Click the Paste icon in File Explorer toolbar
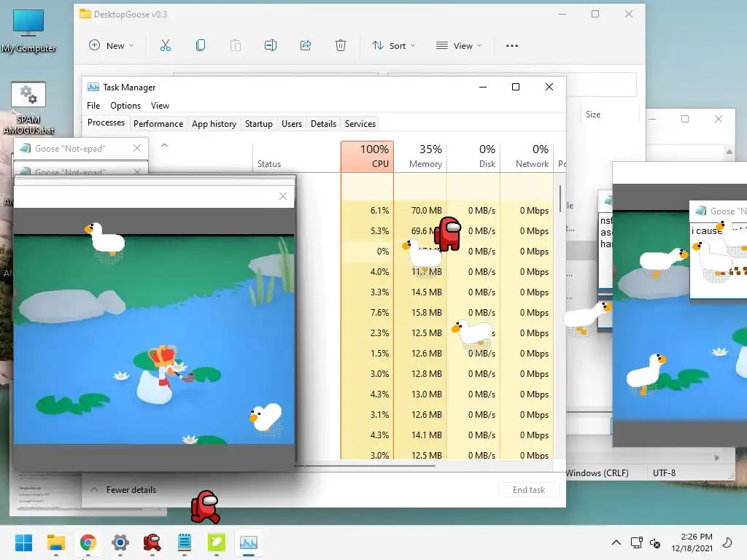 point(236,46)
